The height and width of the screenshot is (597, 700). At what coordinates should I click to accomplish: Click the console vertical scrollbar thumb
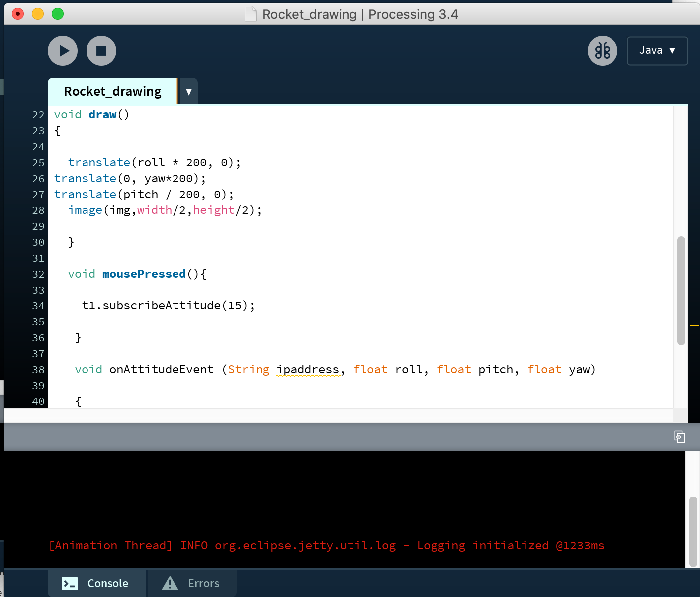coord(693,531)
